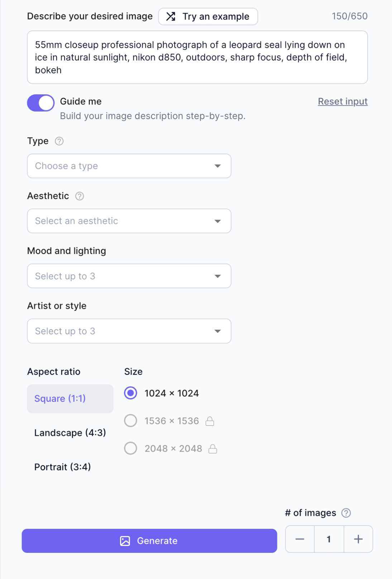Image resolution: width=392 pixels, height=579 pixels.
Task: Expand the Select an aesthetic dropdown
Action: pyautogui.click(x=129, y=221)
